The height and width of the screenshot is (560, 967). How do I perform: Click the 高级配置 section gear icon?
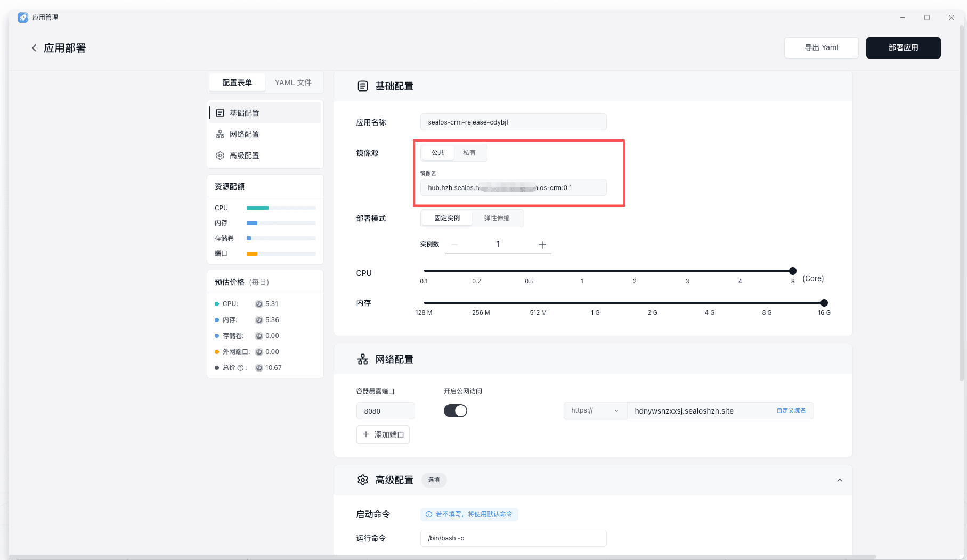(363, 480)
